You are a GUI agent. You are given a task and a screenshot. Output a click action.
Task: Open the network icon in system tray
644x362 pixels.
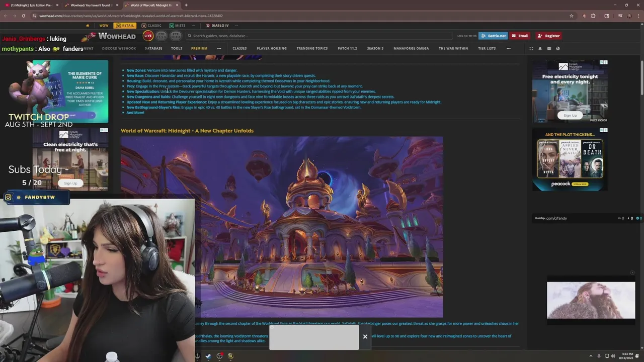click(606, 356)
